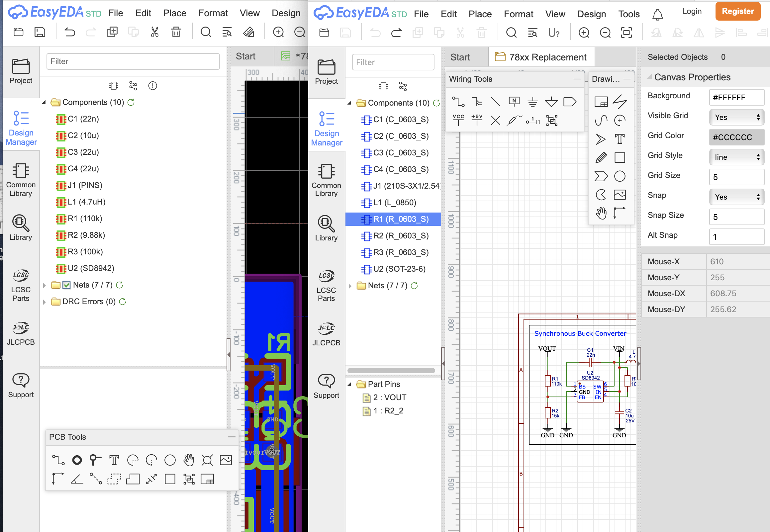Expand the DRC Errors (0) folder
This screenshot has width=770, height=532.
coord(44,302)
